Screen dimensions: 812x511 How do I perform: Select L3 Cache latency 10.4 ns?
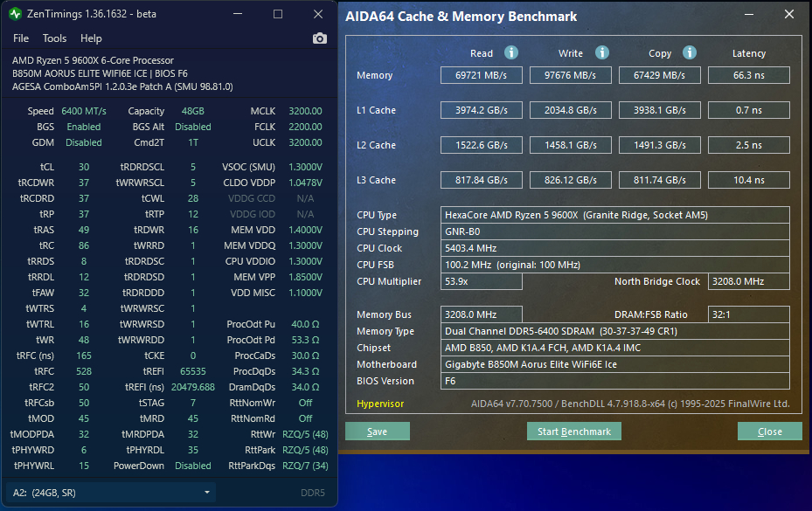click(749, 180)
